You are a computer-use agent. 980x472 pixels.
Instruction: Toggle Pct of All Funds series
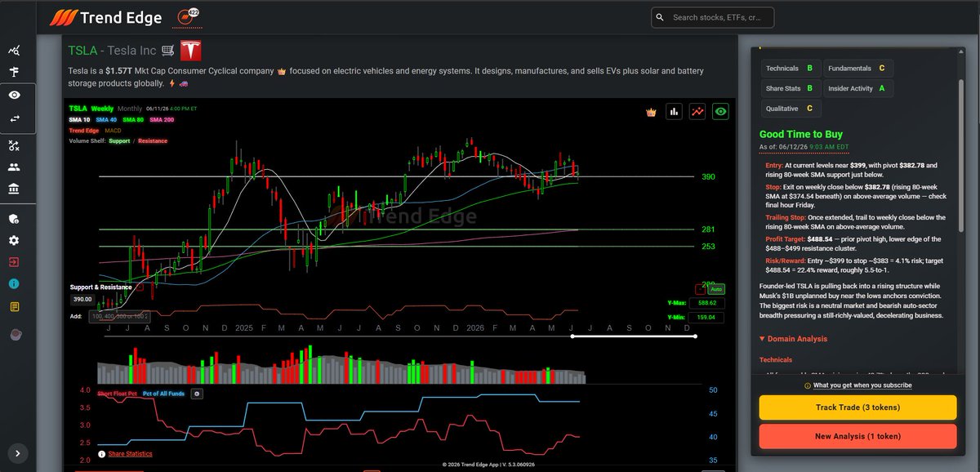[165, 394]
